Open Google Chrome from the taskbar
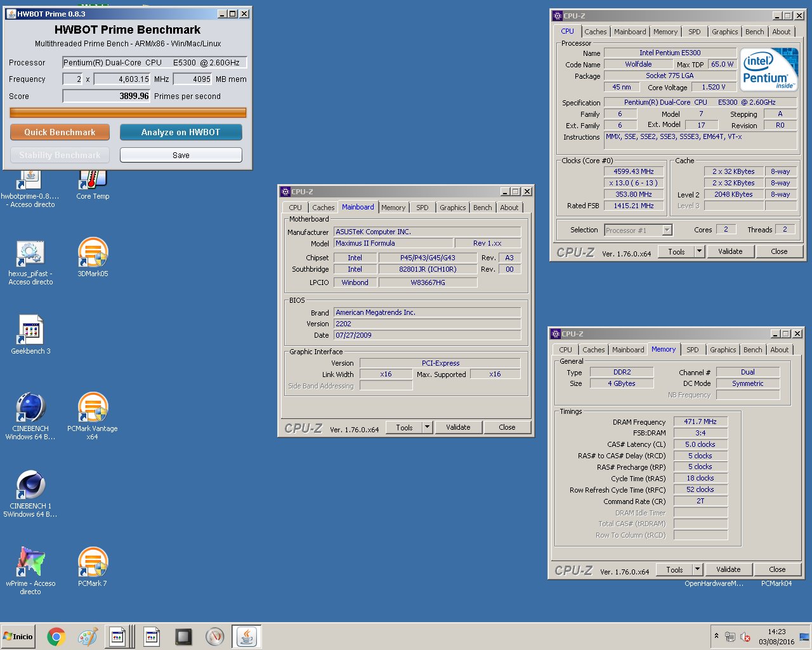 pos(56,637)
